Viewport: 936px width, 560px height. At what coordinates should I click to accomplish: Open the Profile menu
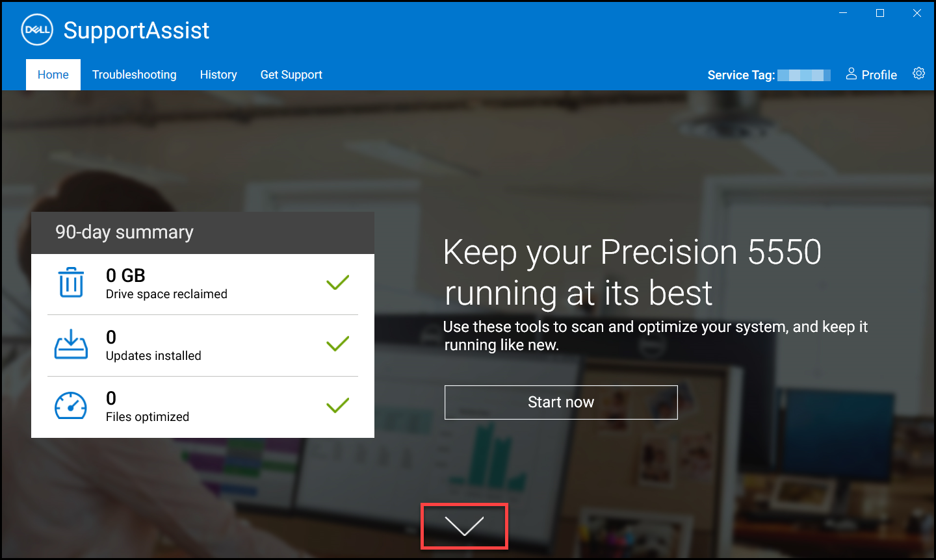(871, 74)
